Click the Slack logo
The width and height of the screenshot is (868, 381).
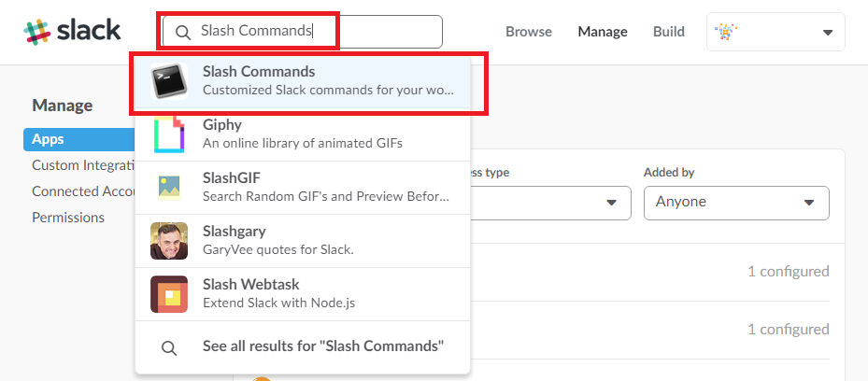coord(72,31)
